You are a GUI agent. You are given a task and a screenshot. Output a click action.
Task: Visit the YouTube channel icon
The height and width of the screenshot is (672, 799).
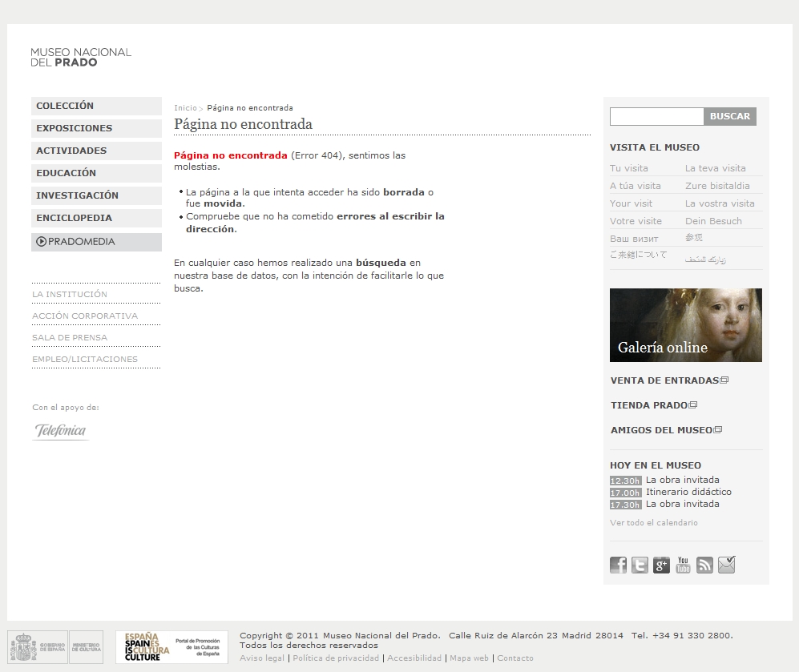(x=683, y=565)
